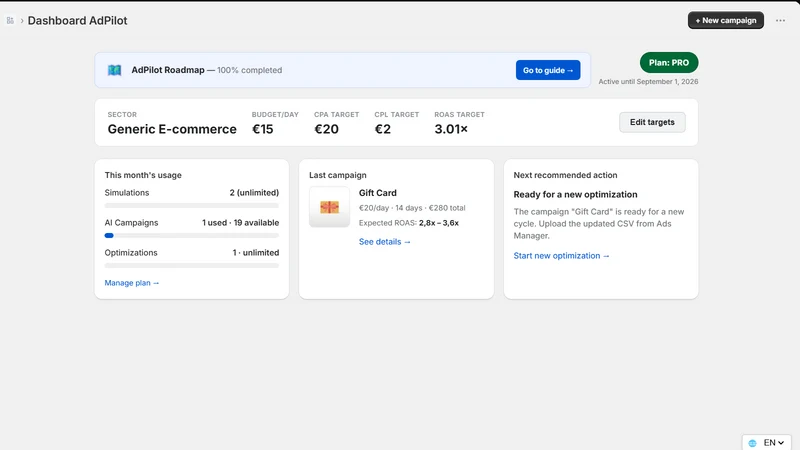Click the ROAS target value 3.01×
800x450 pixels.
451,129
